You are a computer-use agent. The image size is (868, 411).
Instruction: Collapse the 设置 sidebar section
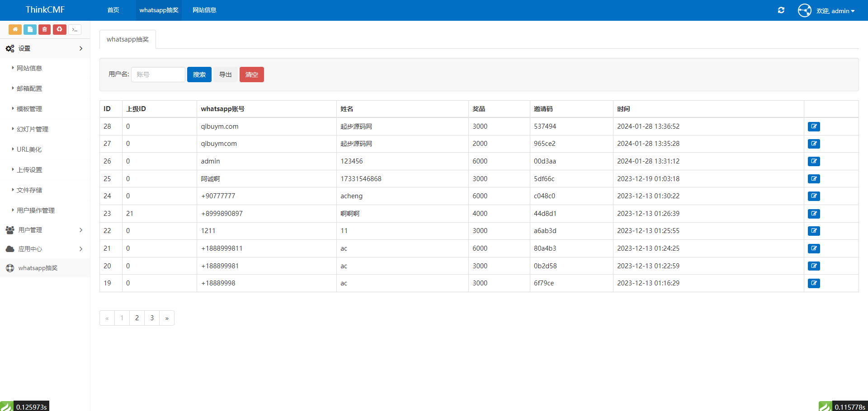click(44, 48)
